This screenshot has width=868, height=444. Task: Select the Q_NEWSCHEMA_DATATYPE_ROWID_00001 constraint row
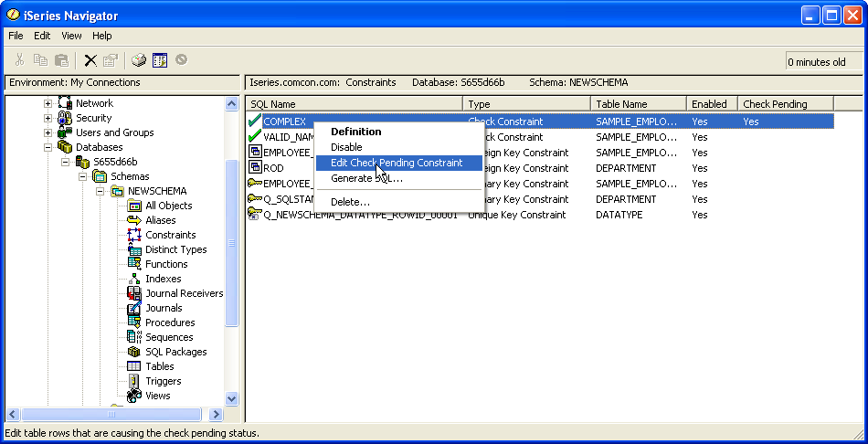(x=540, y=215)
